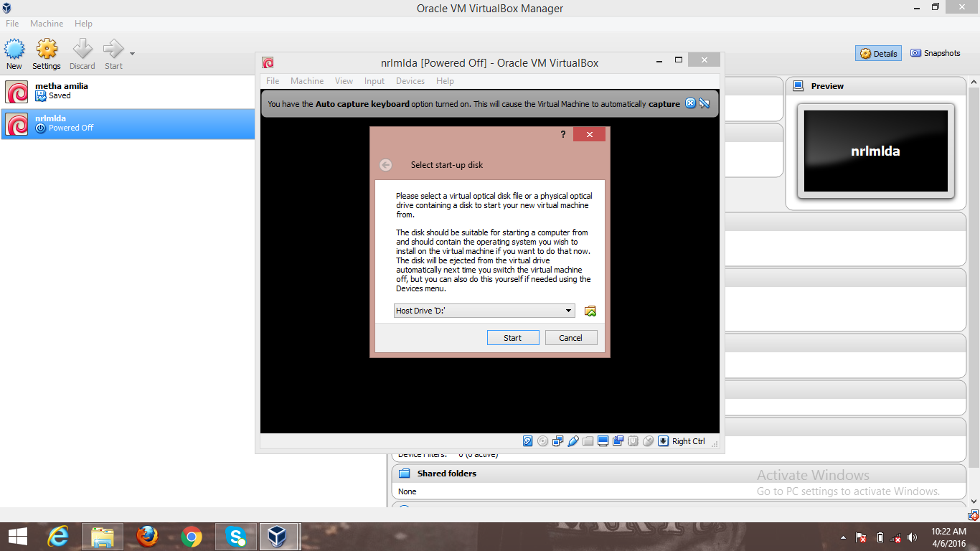Select the metha amilia virtual machine
This screenshot has width=980, height=551.
[x=128, y=92]
